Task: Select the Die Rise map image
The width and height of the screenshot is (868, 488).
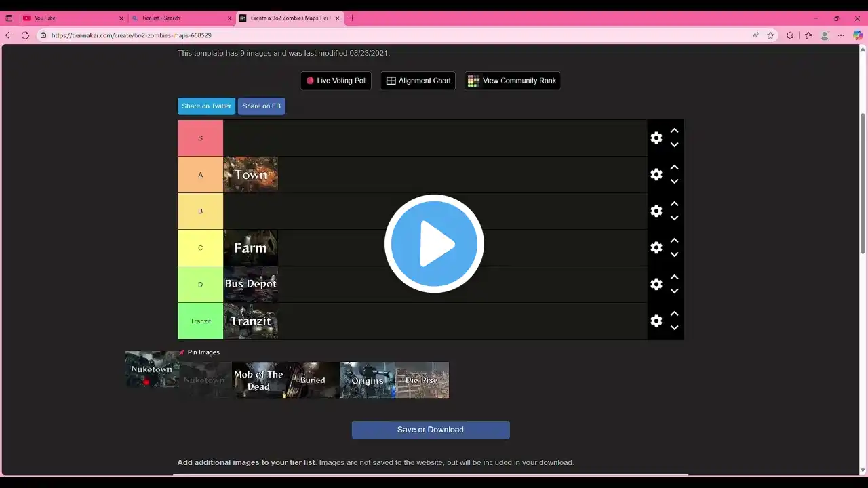Action: tap(422, 380)
